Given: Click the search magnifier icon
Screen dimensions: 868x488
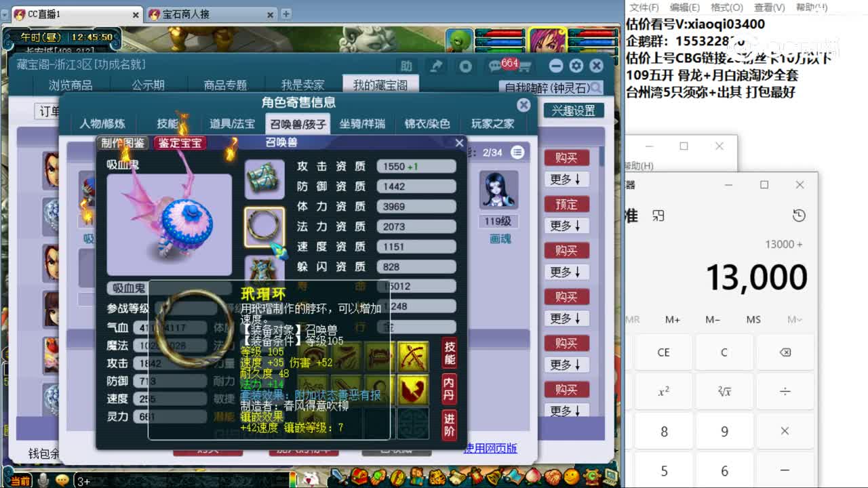Looking at the screenshot, I should [595, 87].
